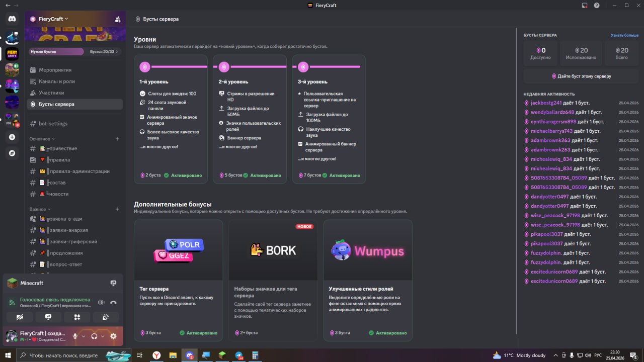Screen dimensions: 644x362
Task: Toggle headphones deafen in user panel
Action: (94, 336)
